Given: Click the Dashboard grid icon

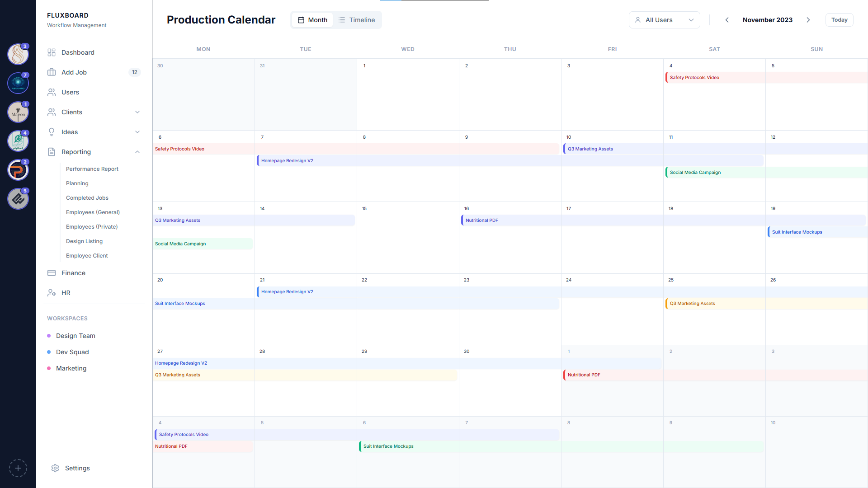Looking at the screenshot, I should pos(52,52).
